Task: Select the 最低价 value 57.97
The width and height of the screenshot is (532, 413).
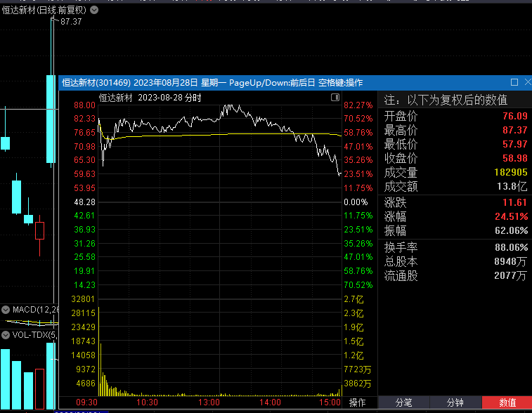Action: coord(514,144)
